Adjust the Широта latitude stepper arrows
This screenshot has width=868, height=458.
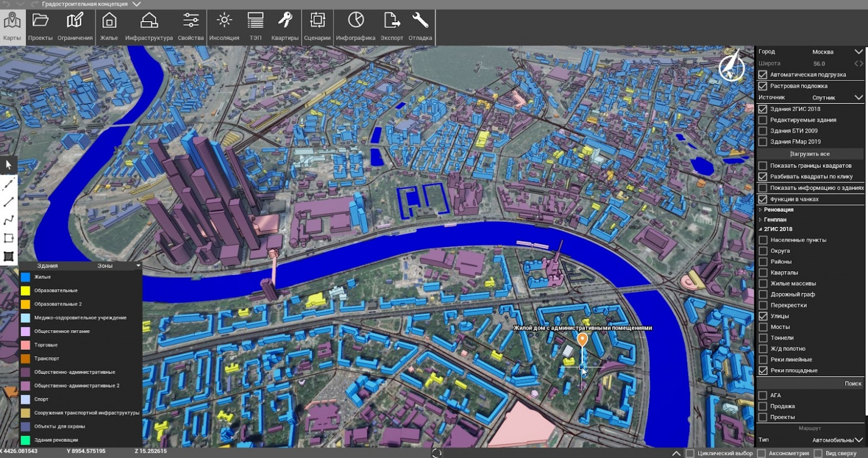click(x=859, y=63)
